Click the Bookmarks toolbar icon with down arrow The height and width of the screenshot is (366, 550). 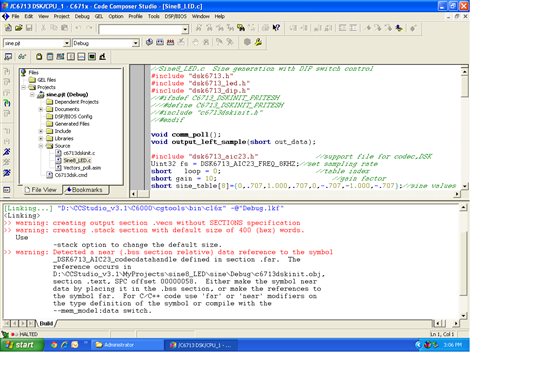tap(399, 28)
